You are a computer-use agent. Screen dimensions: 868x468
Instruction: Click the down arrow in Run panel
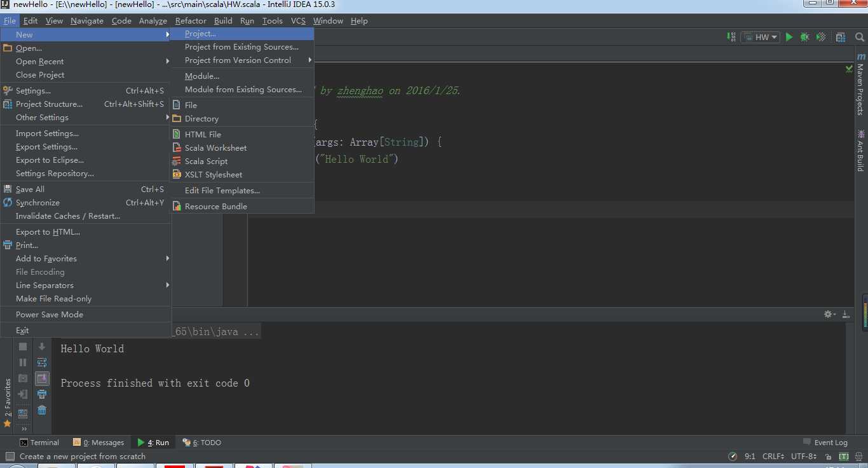click(x=42, y=347)
